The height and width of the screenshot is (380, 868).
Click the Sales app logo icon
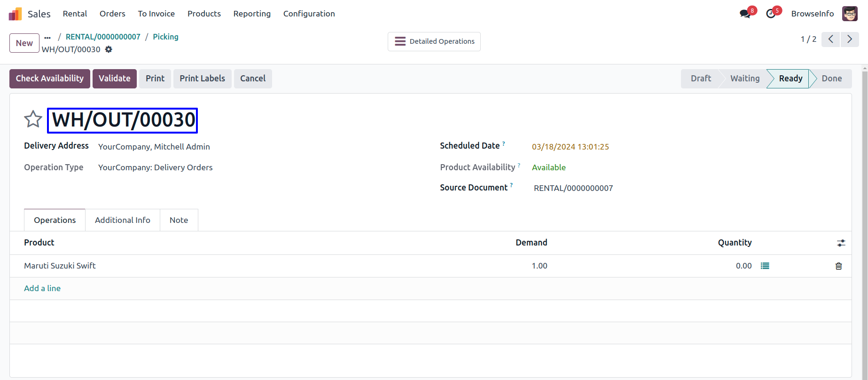coord(15,14)
